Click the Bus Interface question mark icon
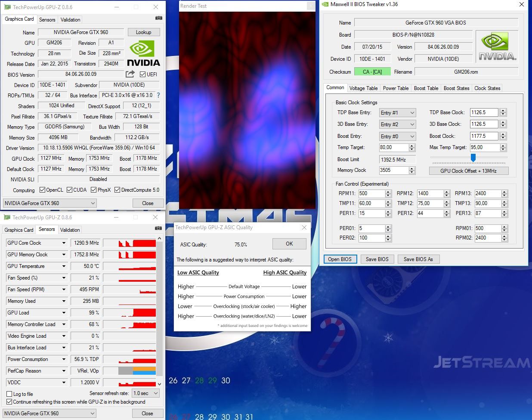 click(158, 95)
